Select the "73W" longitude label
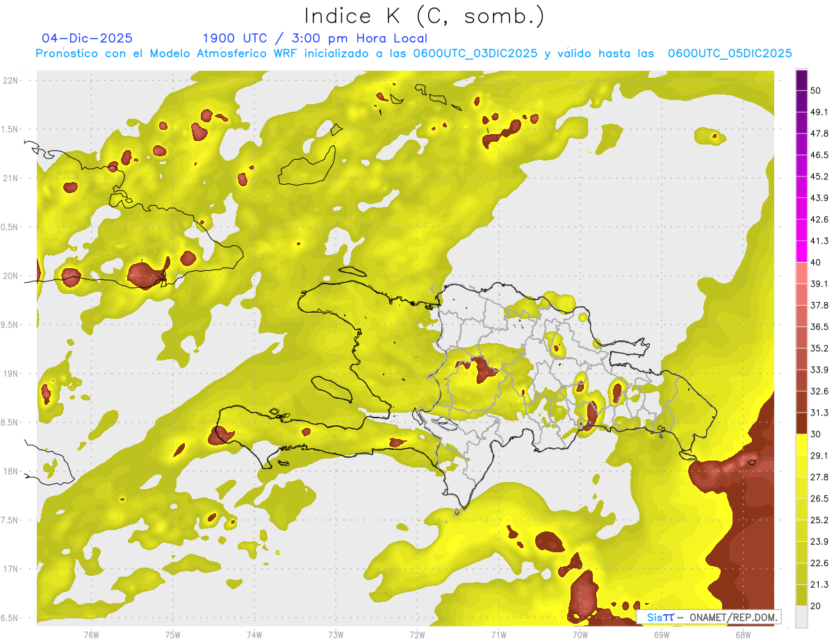Viewport: 834px width, 644px height. point(336,634)
